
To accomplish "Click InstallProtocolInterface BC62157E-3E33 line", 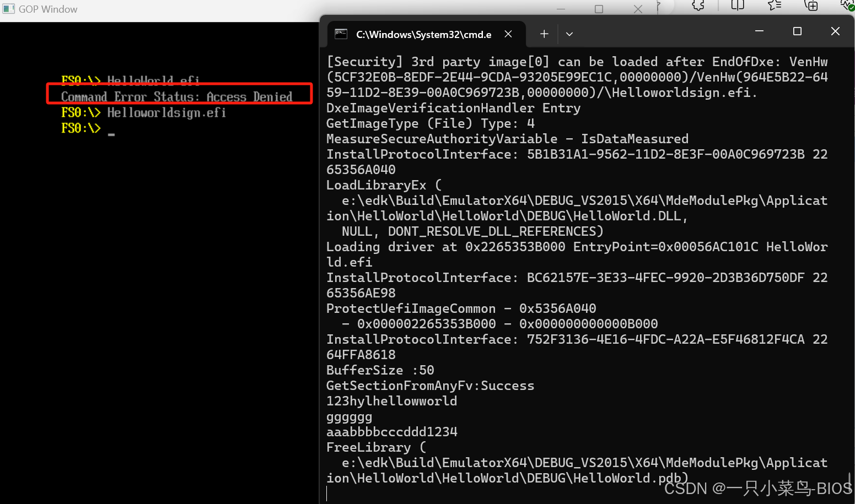I will pos(577,278).
